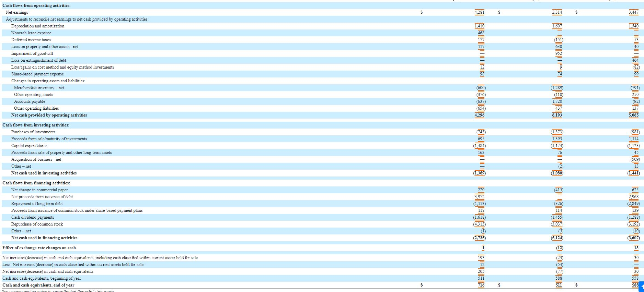Click 'Cash and cash equivalents, end of year'
This screenshot has width=644, height=292.
coord(38,285)
